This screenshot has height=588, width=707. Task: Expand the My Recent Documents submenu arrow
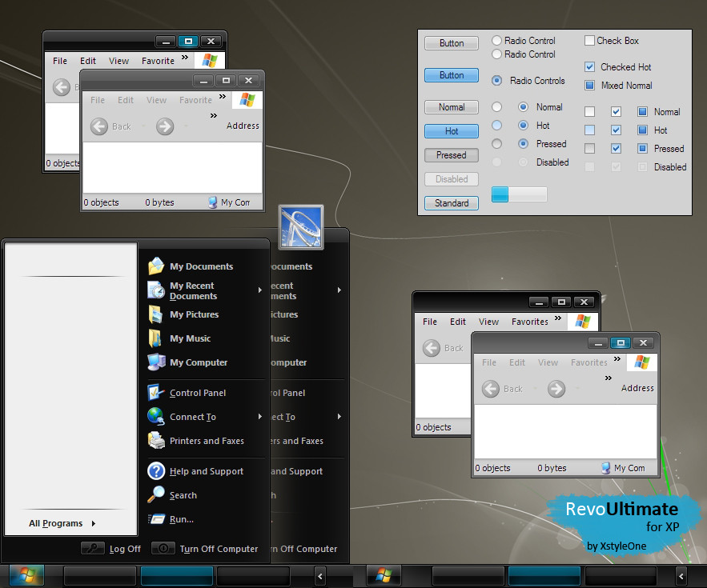260,290
